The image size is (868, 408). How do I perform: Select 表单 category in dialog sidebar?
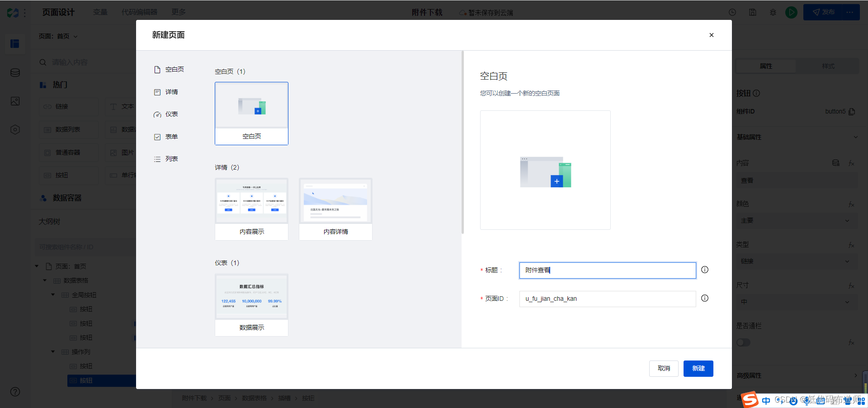pos(166,137)
